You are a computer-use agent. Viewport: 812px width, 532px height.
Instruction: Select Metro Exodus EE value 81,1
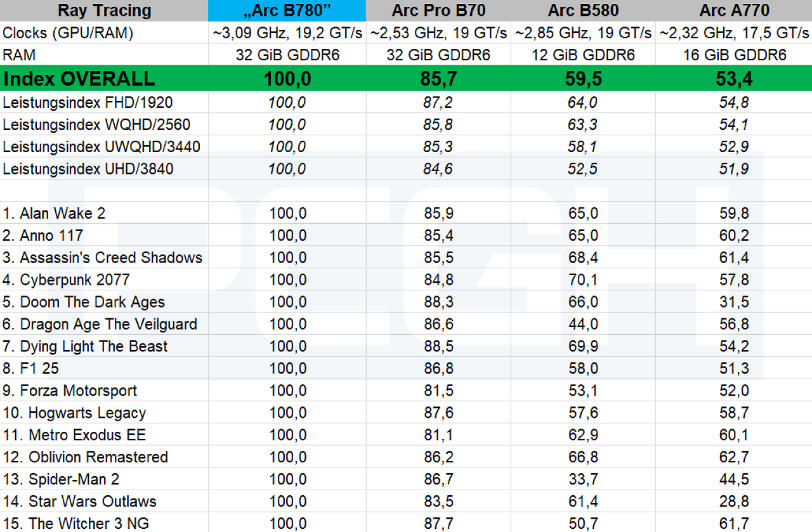pyautogui.click(x=438, y=435)
